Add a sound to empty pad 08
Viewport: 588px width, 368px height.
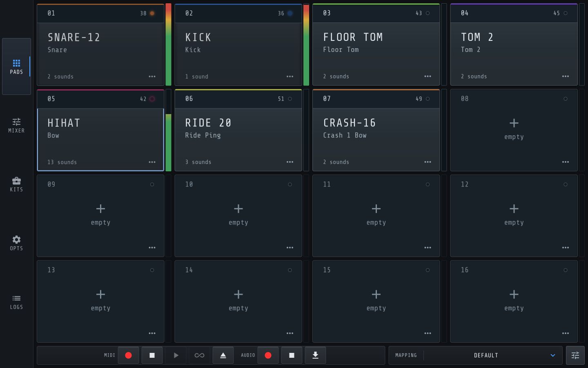point(514,123)
